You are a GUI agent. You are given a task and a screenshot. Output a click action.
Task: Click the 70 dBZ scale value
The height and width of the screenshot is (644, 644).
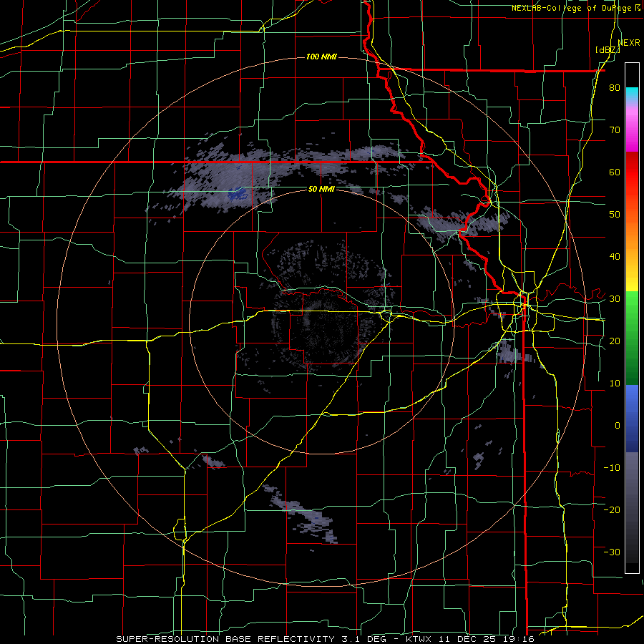pyautogui.click(x=615, y=130)
